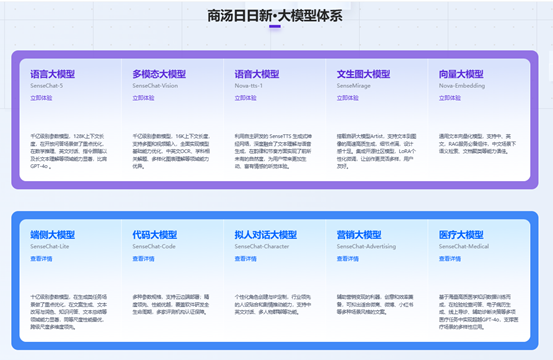Image resolution: width=553 pixels, height=360 pixels.
Task: Select the 代码大模型 card title
Action: (154, 235)
